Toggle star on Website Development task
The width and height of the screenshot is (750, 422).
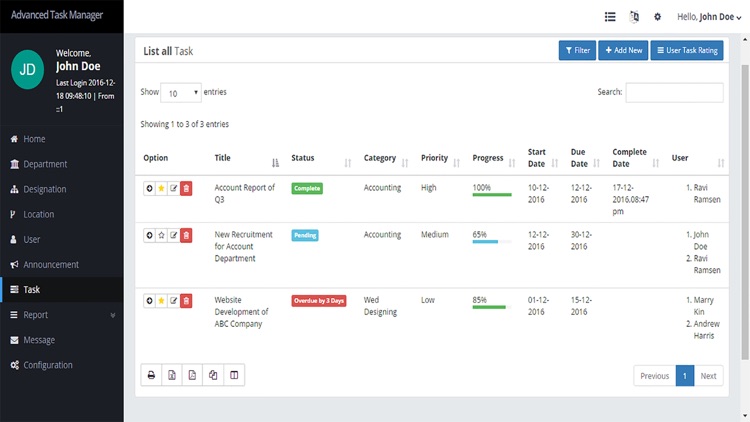click(161, 301)
